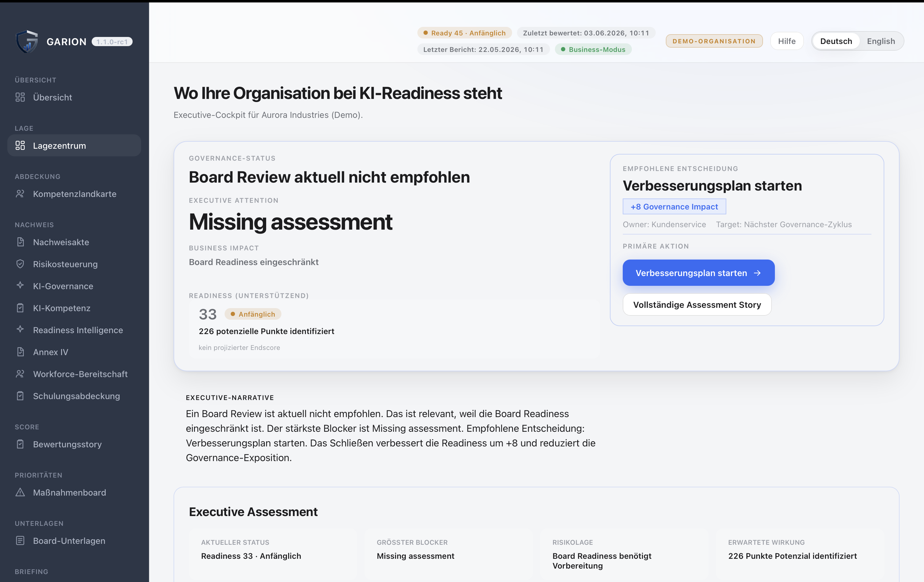Click kein projizierter Endscore text
Image resolution: width=924 pixels, height=582 pixels.
click(x=239, y=348)
